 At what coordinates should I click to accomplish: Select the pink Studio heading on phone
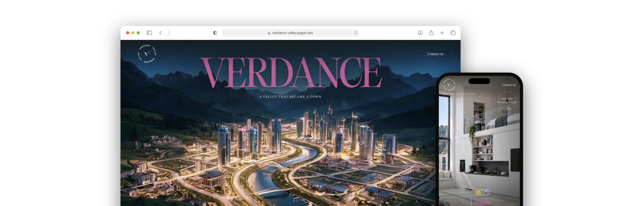[483, 203]
